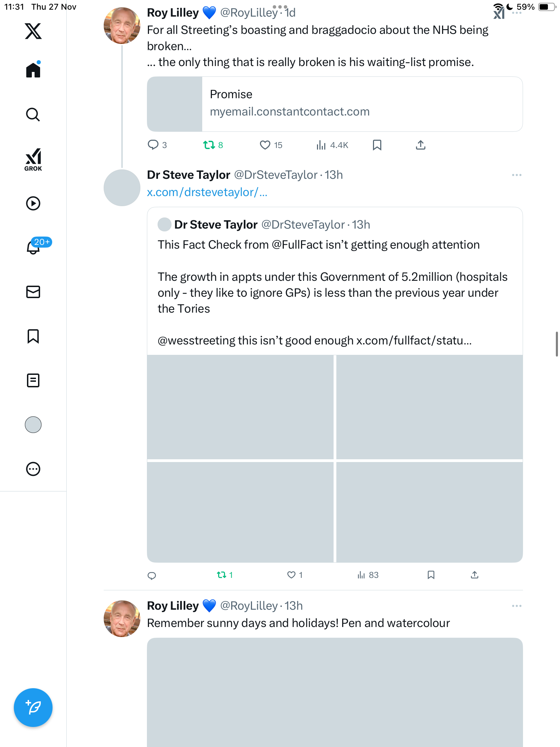Open notifications with 20+ badge
Screen dimensions: 560x747
tap(33, 247)
